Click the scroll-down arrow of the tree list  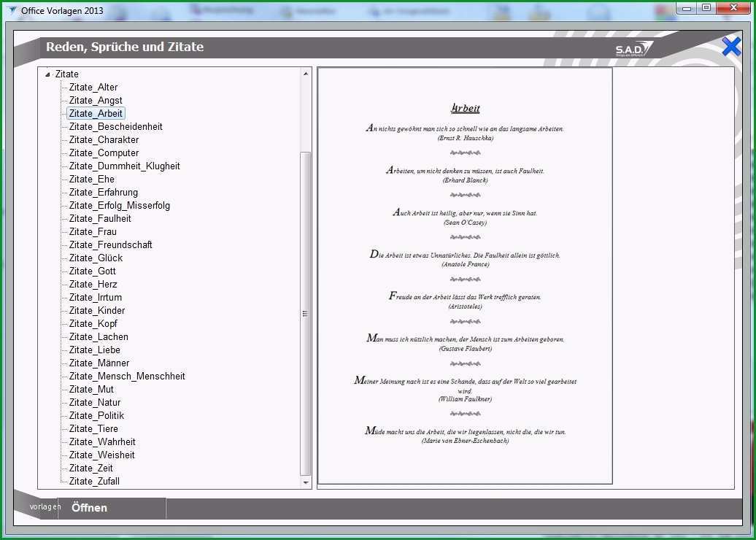[x=305, y=482]
